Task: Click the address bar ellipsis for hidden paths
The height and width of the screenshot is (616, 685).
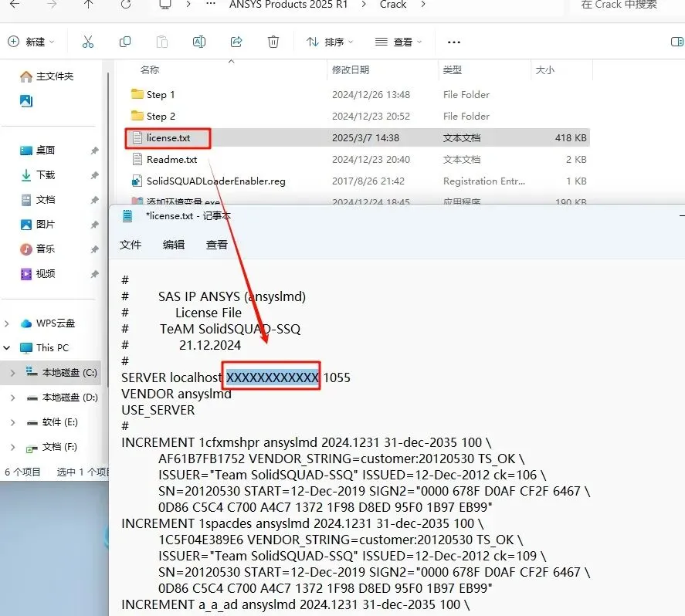Action: pos(211,5)
